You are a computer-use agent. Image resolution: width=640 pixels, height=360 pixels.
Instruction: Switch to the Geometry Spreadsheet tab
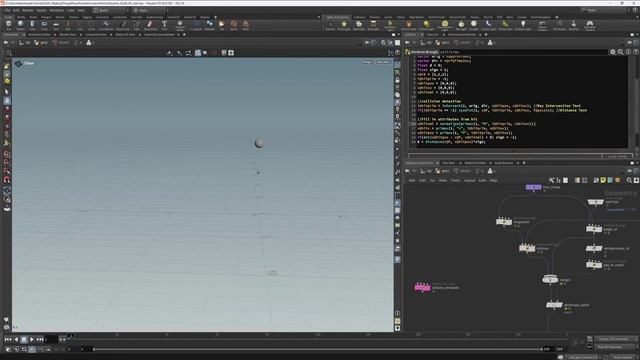[x=159, y=35]
